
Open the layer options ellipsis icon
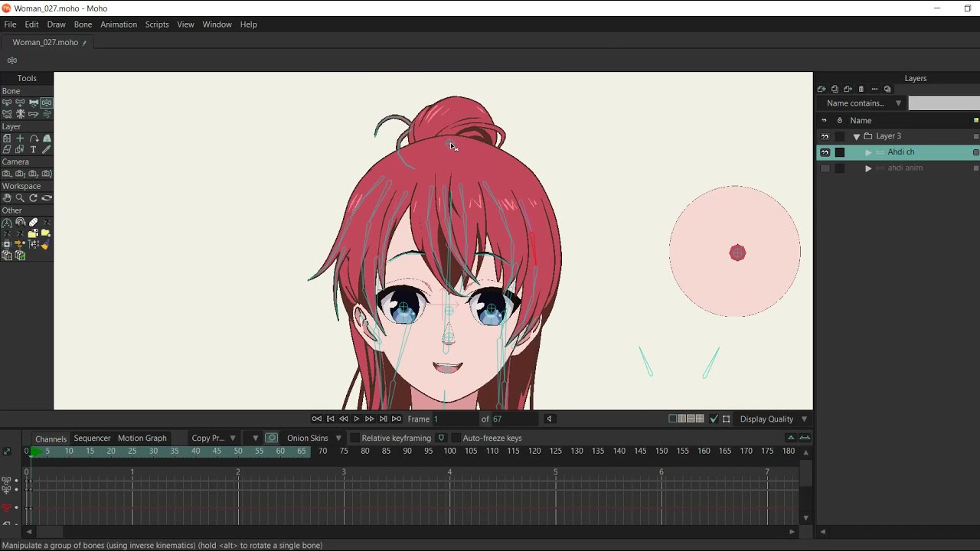[874, 90]
